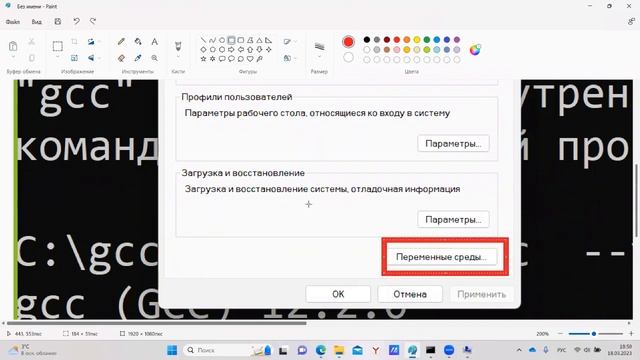640x360 pixels.
Task: Click the zoom out minus button
Action: pos(560,334)
